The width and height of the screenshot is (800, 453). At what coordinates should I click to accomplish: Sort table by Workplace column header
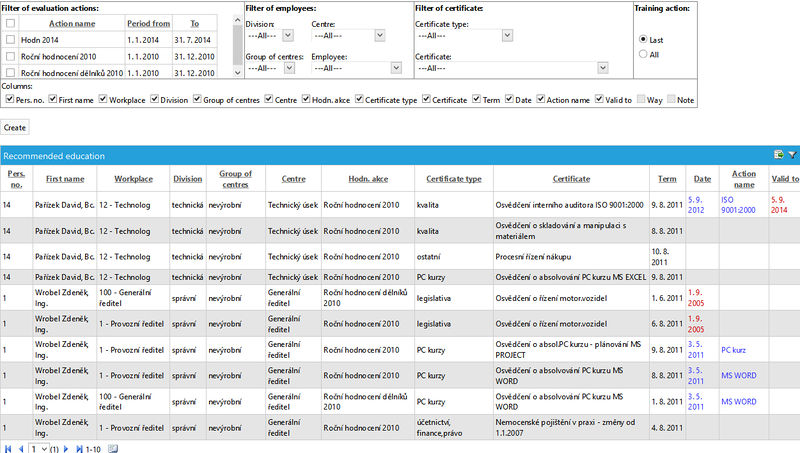[x=133, y=179]
